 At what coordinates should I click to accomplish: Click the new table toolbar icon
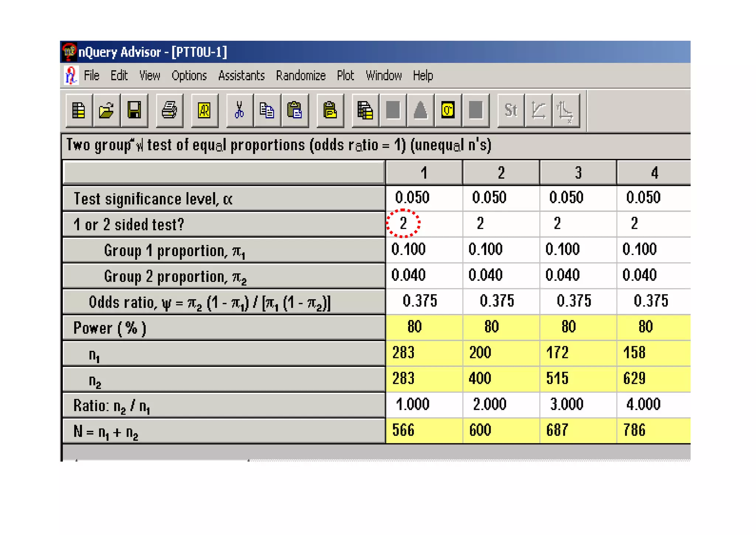(x=79, y=110)
